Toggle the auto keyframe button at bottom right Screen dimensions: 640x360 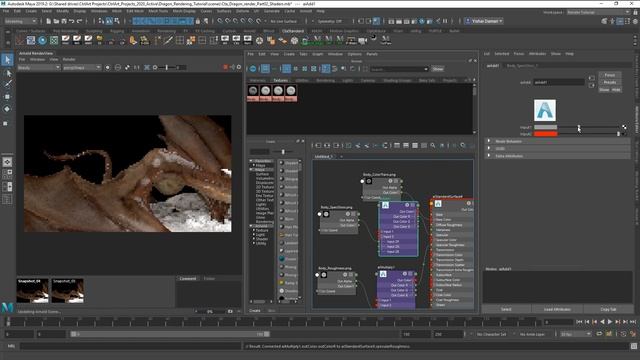pyautogui.click(x=624, y=334)
